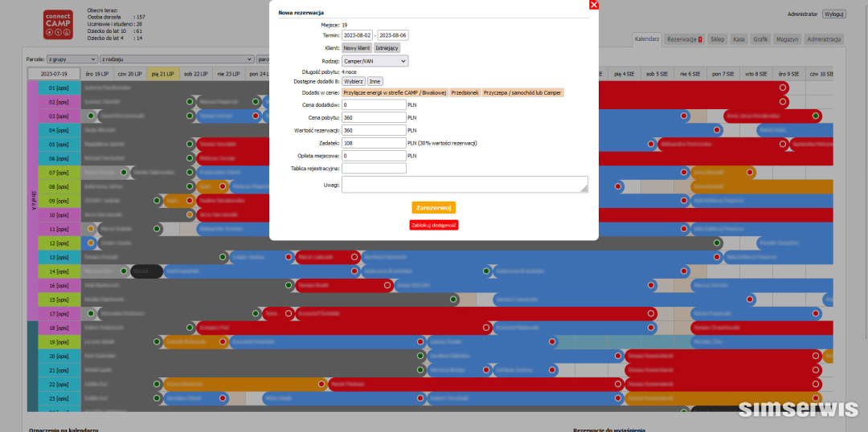Click the red alert badge on Rezerwacje tab
868x432 pixels.
click(700, 40)
